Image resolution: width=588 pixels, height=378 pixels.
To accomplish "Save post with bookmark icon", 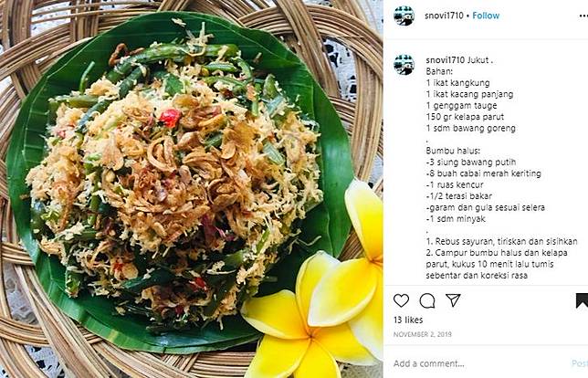I will click(583, 300).
